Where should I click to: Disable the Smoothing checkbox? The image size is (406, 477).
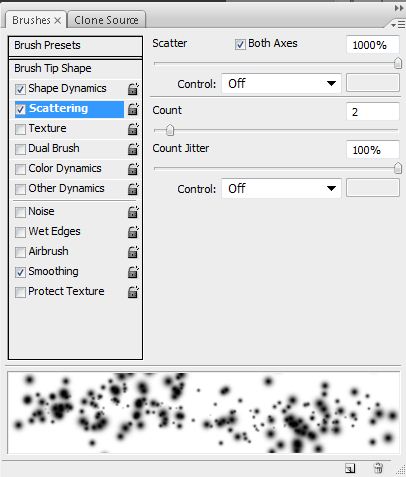coord(20,272)
